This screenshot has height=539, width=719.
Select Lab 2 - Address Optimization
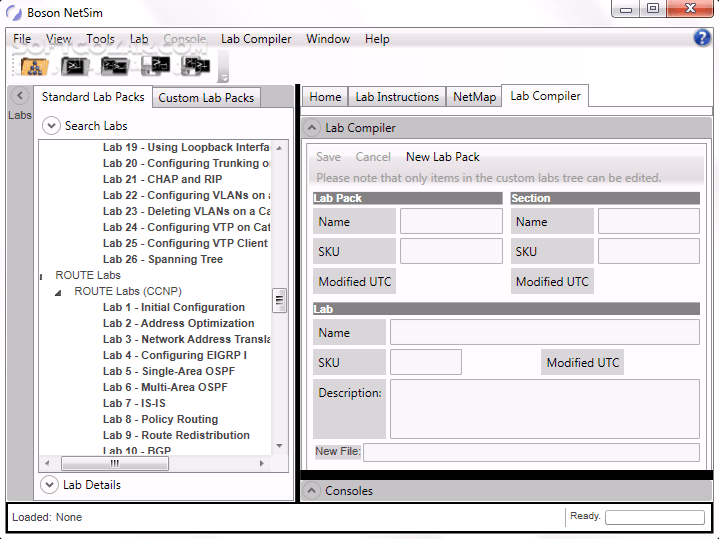pos(178,323)
